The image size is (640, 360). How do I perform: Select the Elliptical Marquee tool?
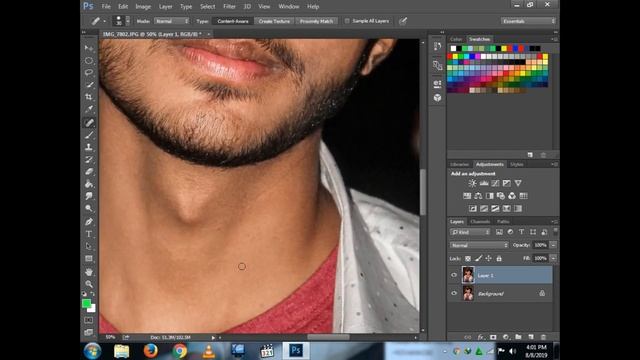[89, 60]
